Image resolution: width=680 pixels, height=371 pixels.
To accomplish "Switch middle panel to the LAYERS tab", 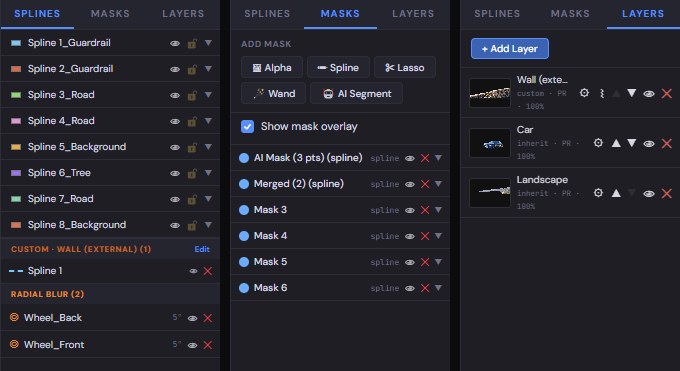I will [x=413, y=13].
